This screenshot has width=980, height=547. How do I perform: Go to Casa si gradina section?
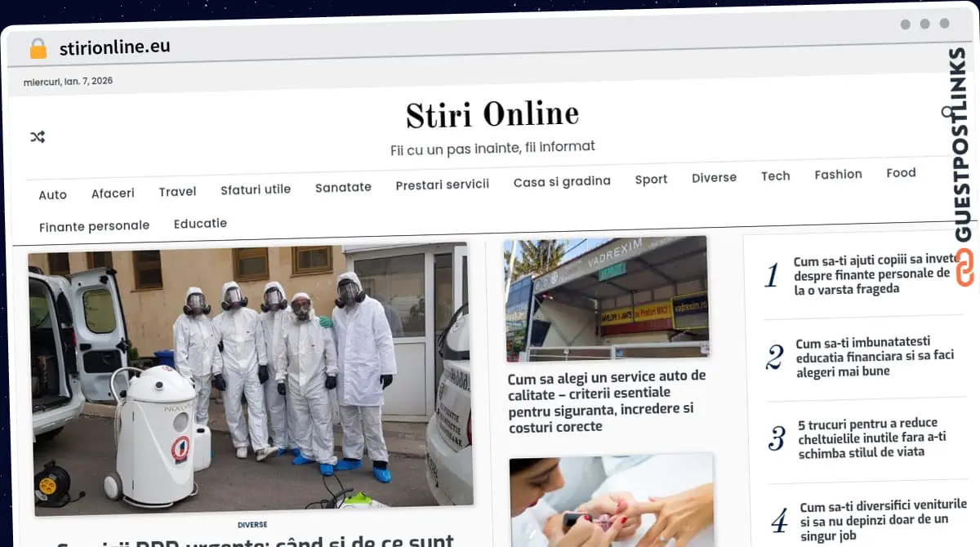coord(562,181)
